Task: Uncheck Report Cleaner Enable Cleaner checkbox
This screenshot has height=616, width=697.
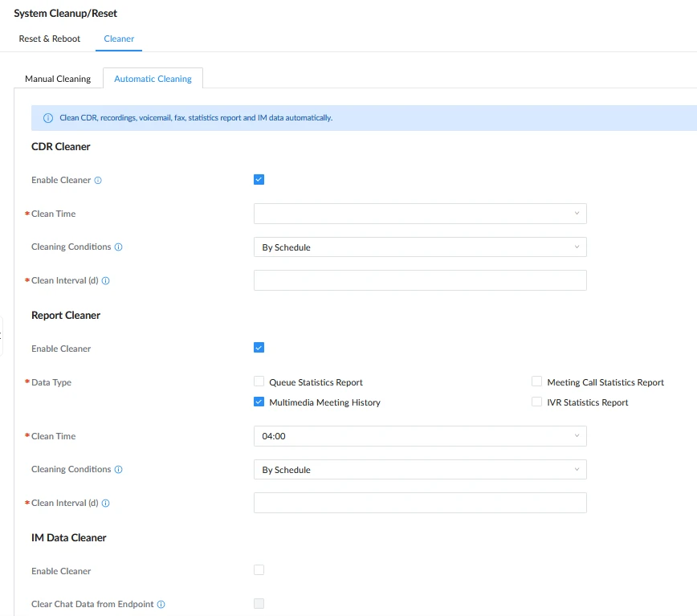Action: point(259,348)
